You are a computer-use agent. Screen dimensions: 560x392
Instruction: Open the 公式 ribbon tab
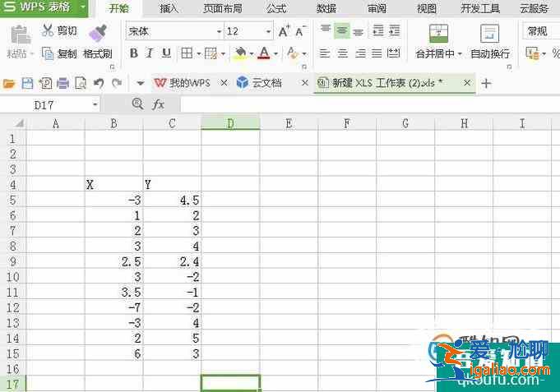(276, 8)
